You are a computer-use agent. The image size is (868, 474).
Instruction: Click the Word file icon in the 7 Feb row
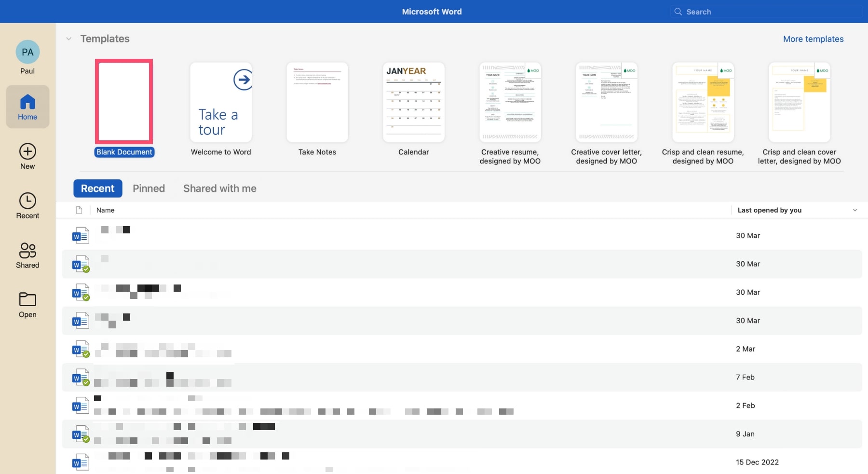pos(81,378)
